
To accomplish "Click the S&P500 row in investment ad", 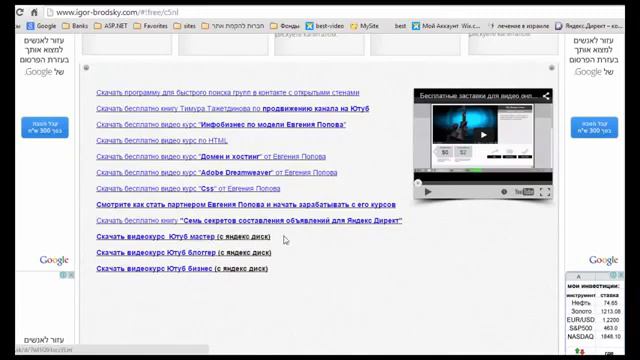I will click(x=593, y=328).
